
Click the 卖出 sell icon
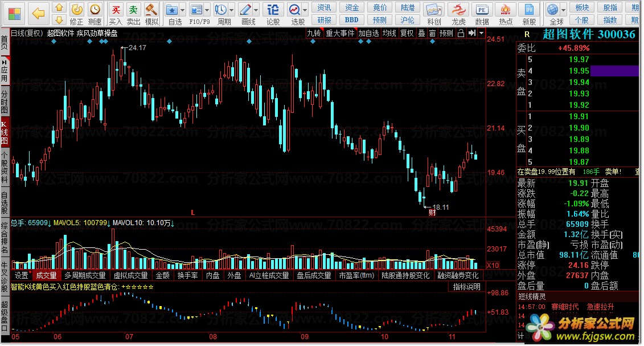click(x=133, y=9)
